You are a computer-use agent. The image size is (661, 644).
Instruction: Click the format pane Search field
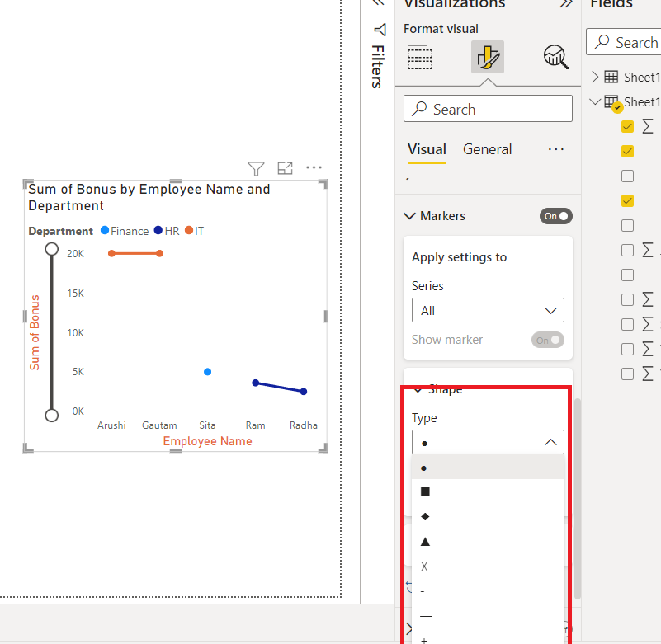coord(488,109)
